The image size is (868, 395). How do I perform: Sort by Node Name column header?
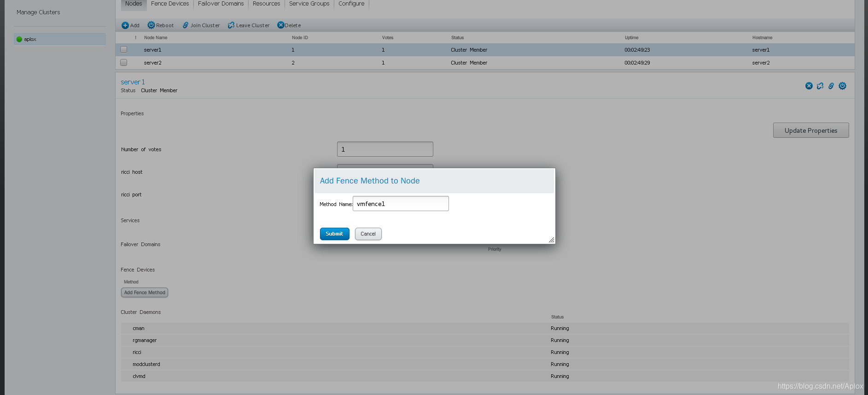156,38
